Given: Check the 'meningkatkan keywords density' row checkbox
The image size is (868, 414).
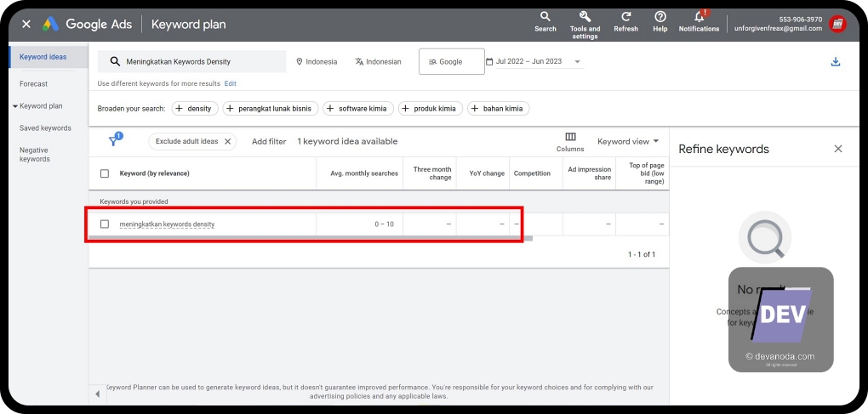Looking at the screenshot, I should 105,224.
